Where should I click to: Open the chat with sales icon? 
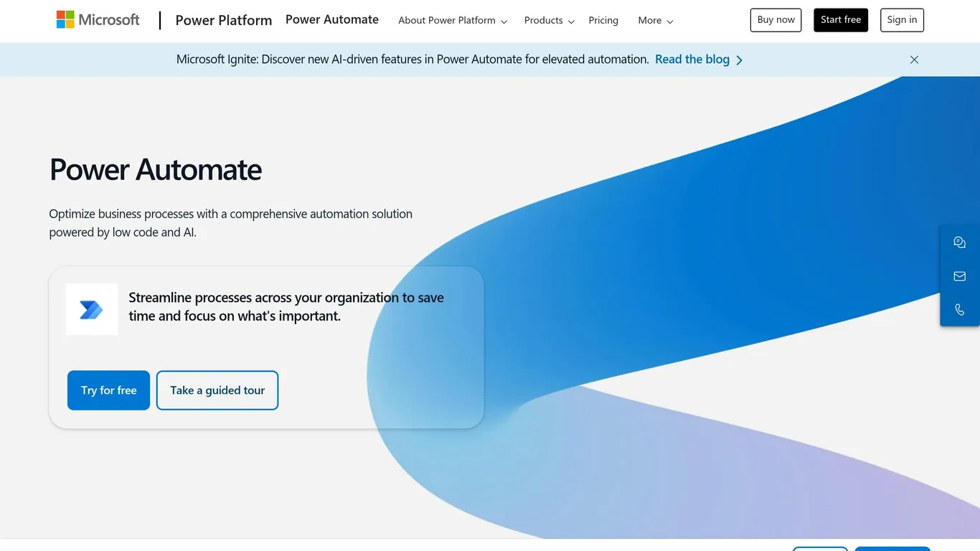pyautogui.click(x=960, y=242)
